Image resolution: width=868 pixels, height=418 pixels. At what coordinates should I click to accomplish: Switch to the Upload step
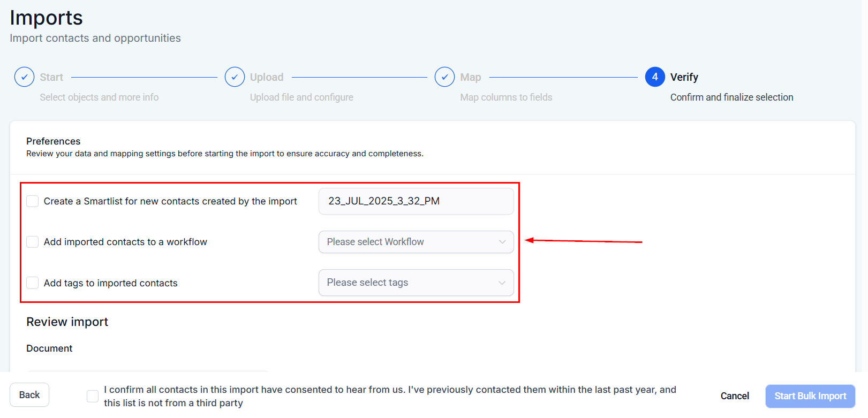pos(266,77)
